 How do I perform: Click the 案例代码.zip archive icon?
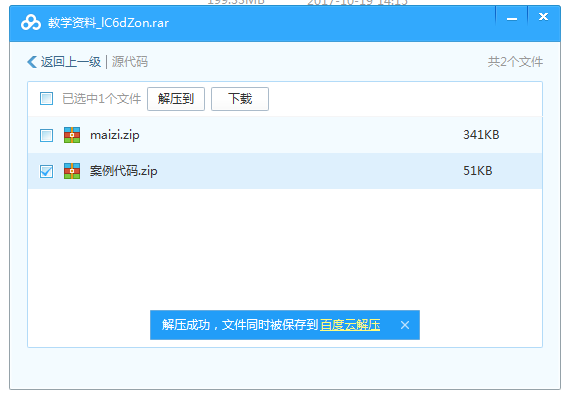(x=72, y=171)
